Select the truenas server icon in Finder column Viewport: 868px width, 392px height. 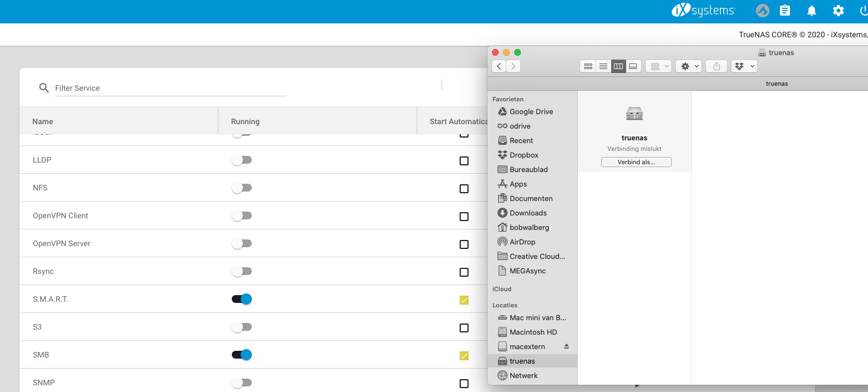(x=635, y=114)
